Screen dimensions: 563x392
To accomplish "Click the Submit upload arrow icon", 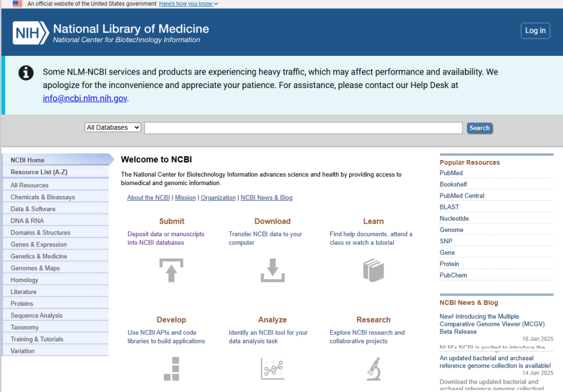I will pyautogui.click(x=171, y=270).
